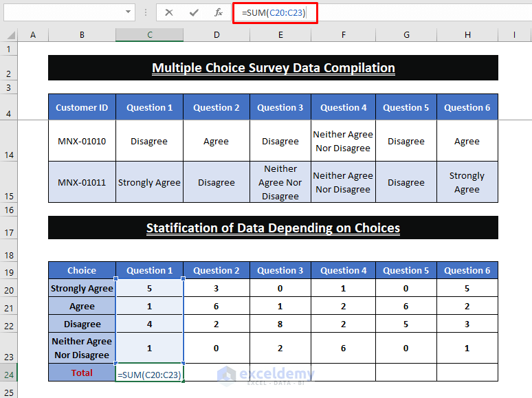Viewport: 532px width, 398px height.
Task: Click the Question 1 Disagree count 4
Action: point(149,324)
